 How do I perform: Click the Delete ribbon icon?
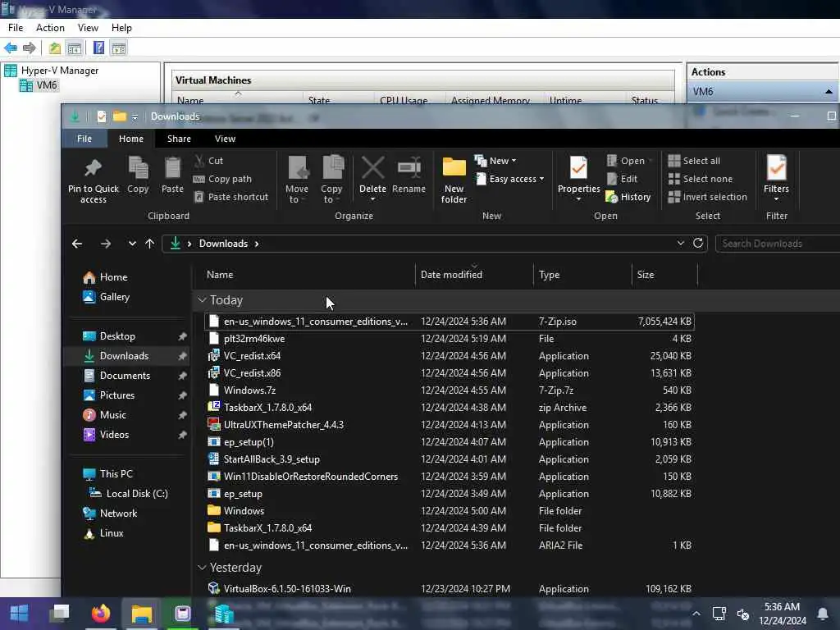pyautogui.click(x=373, y=168)
